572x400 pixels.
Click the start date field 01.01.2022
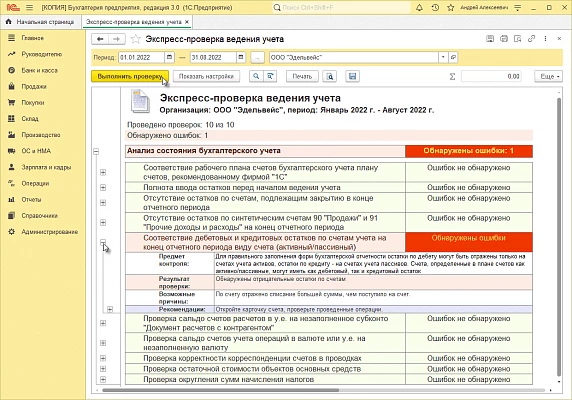click(142, 57)
